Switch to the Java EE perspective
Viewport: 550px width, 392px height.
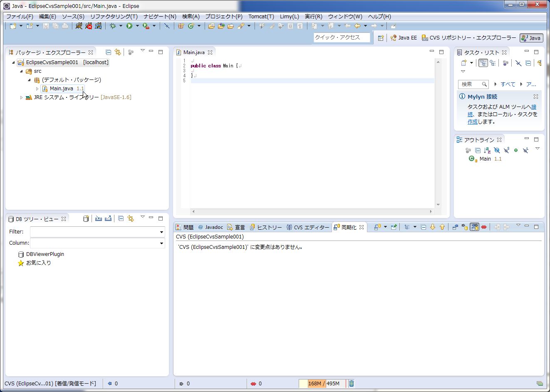point(404,38)
